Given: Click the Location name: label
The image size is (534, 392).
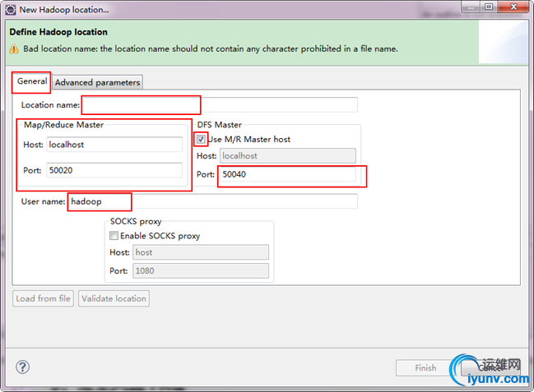Looking at the screenshot, I should click(50, 105).
